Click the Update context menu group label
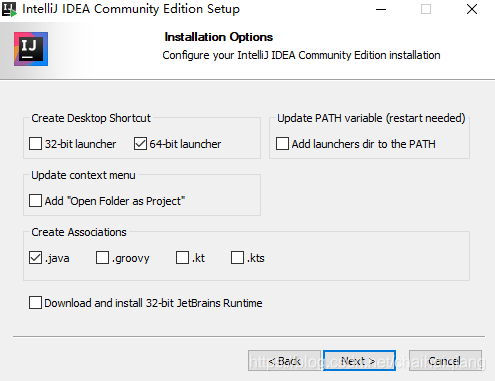The image size is (495, 381). pos(83,175)
